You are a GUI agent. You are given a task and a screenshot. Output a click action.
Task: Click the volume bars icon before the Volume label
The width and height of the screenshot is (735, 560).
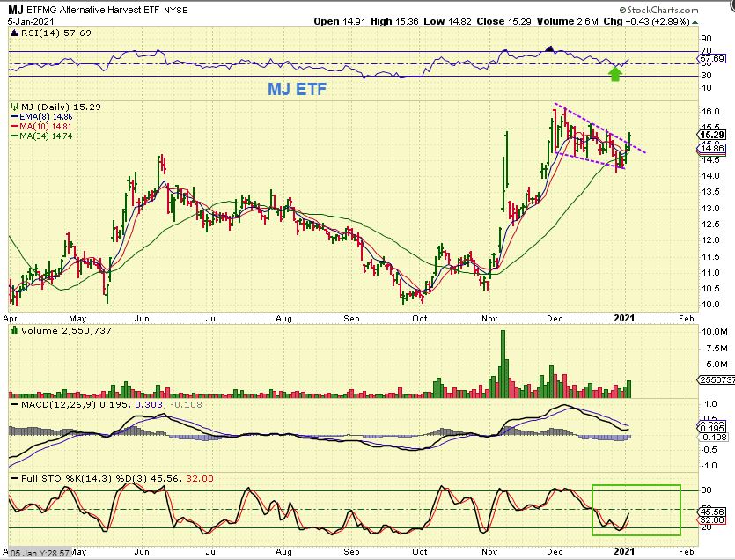click(15, 331)
